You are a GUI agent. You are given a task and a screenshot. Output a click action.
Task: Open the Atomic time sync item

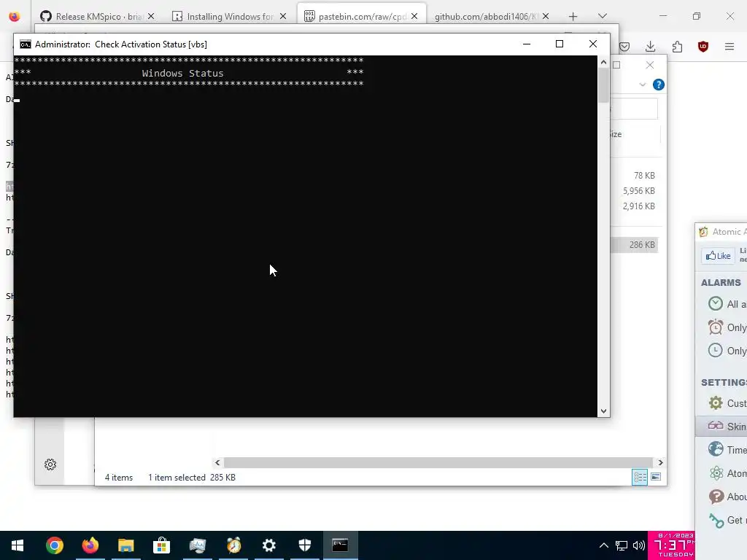727,472
